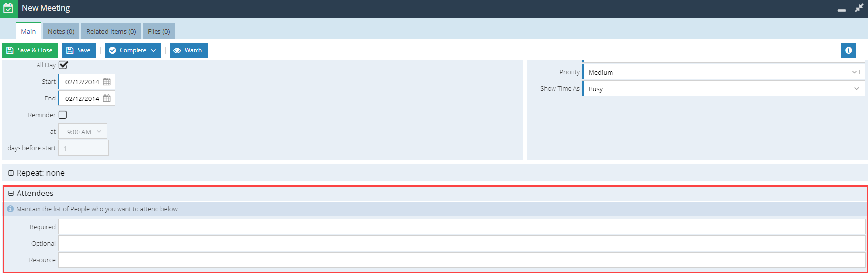Image resolution: width=868 pixels, height=273 pixels.
Task: Click the days before start field
Action: [x=83, y=148]
